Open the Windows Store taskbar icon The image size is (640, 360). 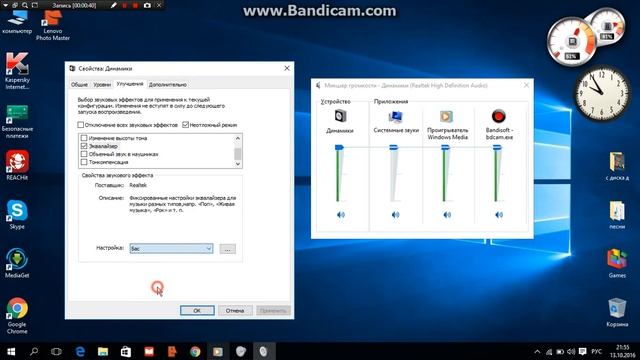126,351
